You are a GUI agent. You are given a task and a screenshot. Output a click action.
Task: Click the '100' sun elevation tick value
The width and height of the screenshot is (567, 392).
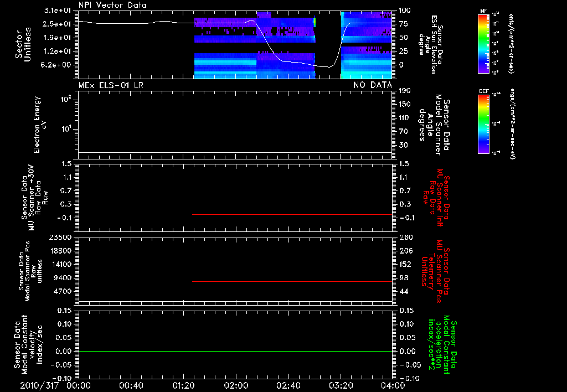[405, 11]
